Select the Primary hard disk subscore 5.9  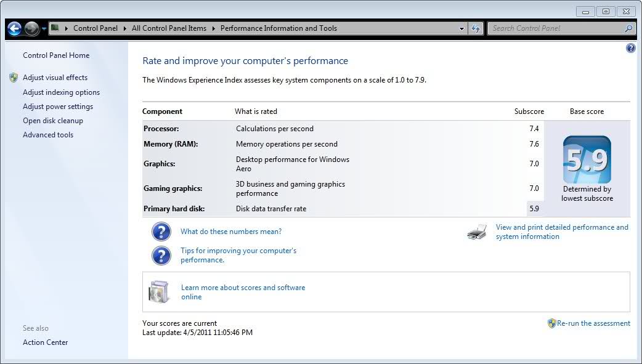point(534,209)
